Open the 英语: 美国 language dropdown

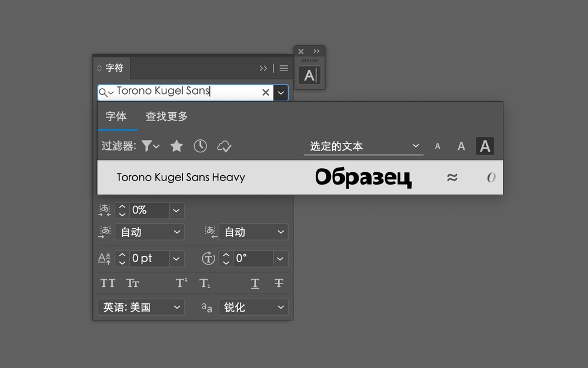tap(141, 307)
